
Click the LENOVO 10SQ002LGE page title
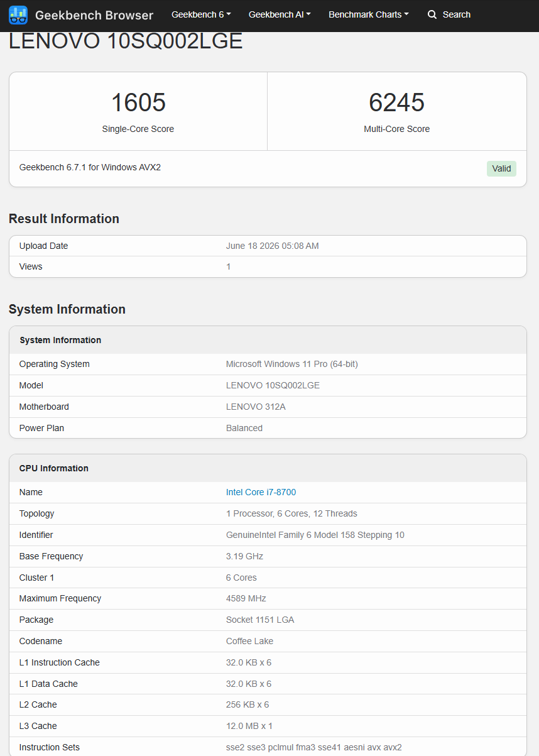click(126, 41)
